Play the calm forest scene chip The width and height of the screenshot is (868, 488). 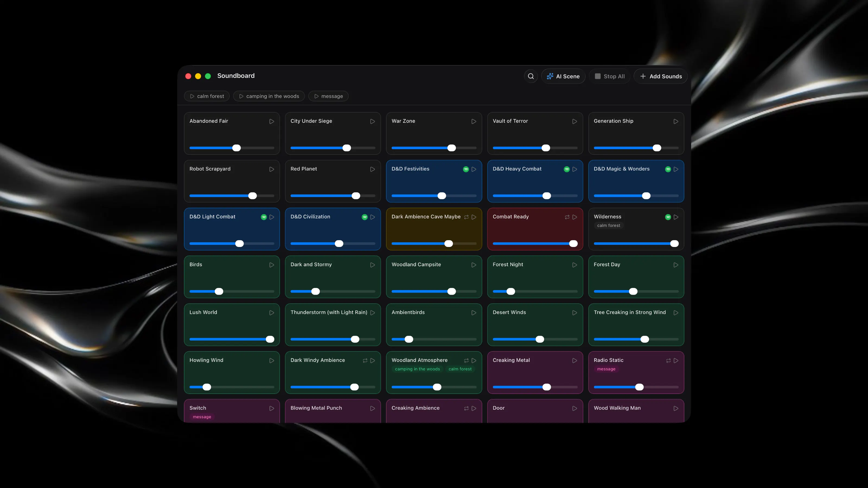click(x=207, y=96)
